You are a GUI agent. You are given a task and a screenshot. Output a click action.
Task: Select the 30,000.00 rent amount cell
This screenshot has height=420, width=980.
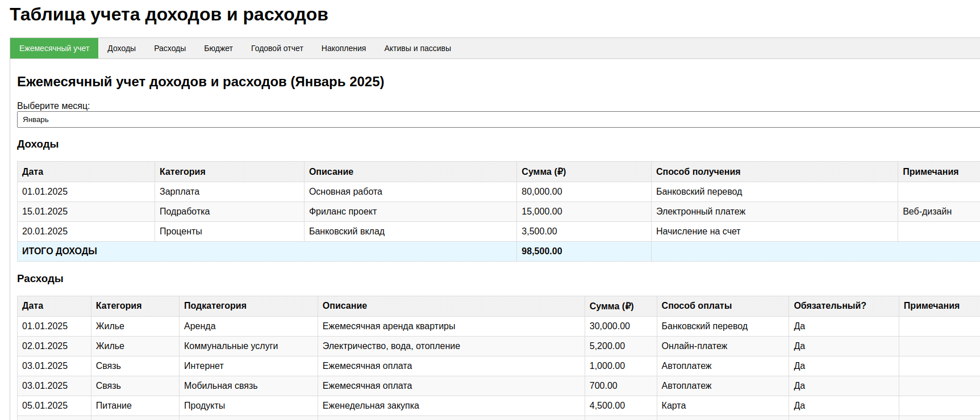tap(609, 326)
